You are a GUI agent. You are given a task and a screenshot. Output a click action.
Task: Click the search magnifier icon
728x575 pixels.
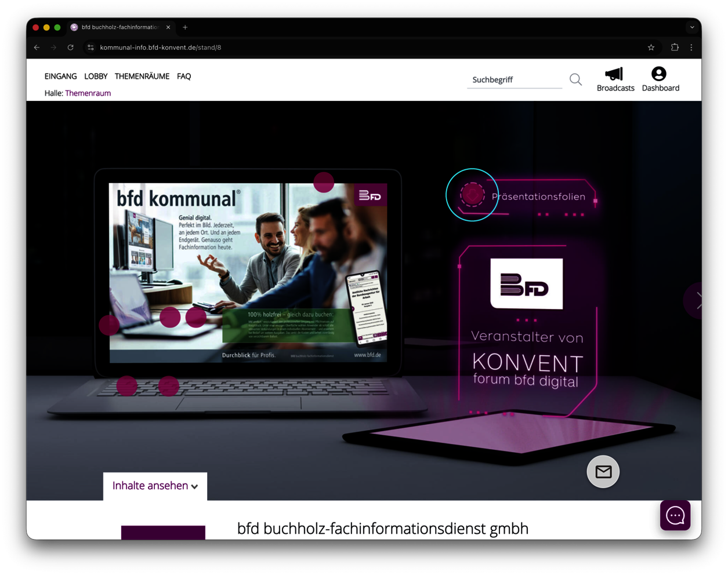point(575,79)
